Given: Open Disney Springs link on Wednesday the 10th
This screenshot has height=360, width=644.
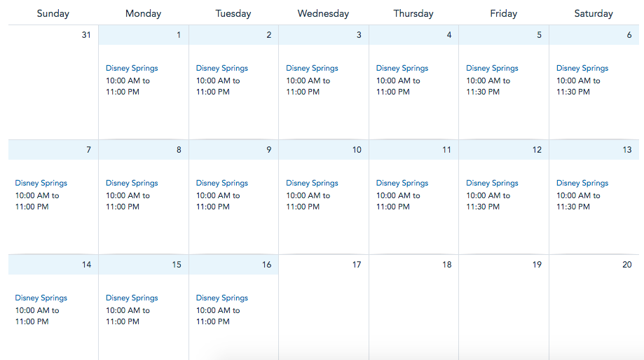Looking at the screenshot, I should 312,183.
